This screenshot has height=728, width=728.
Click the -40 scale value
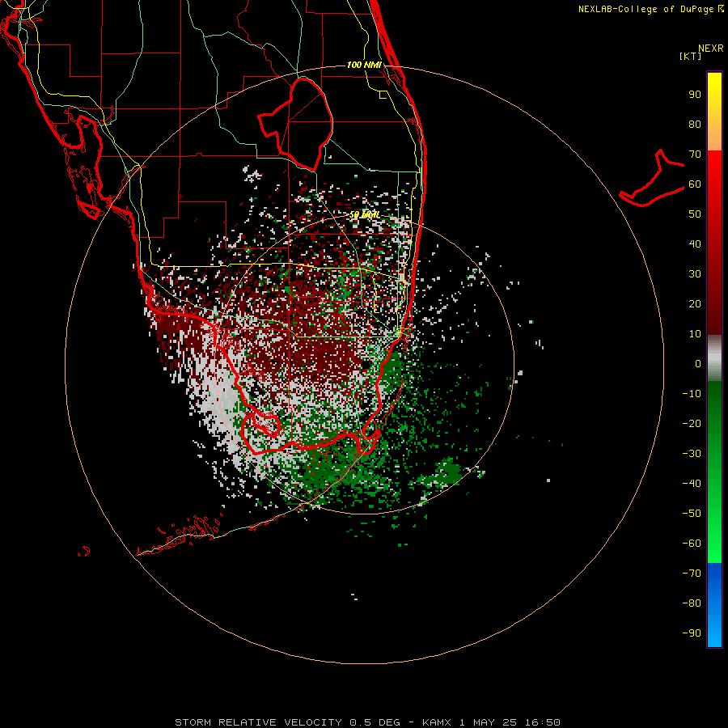point(692,484)
